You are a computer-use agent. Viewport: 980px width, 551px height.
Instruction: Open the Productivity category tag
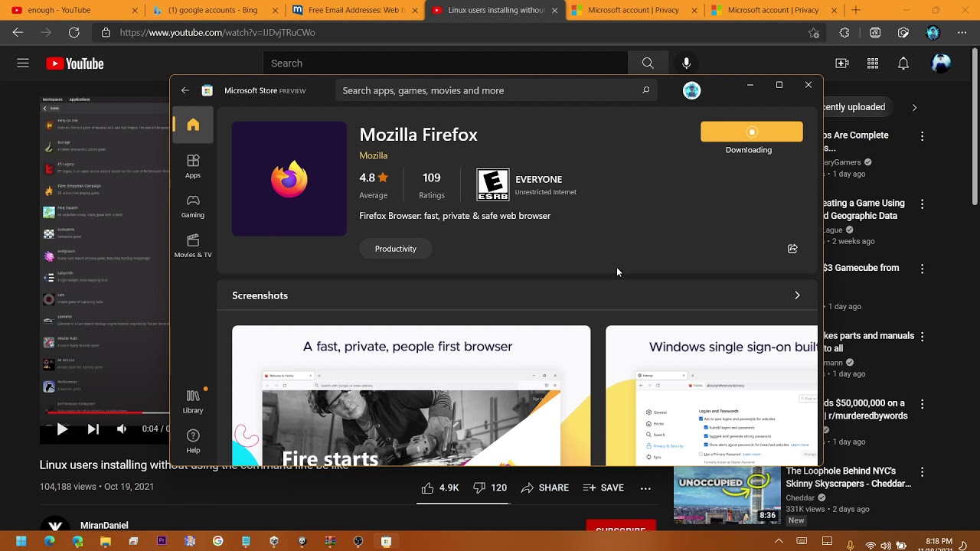(x=396, y=249)
